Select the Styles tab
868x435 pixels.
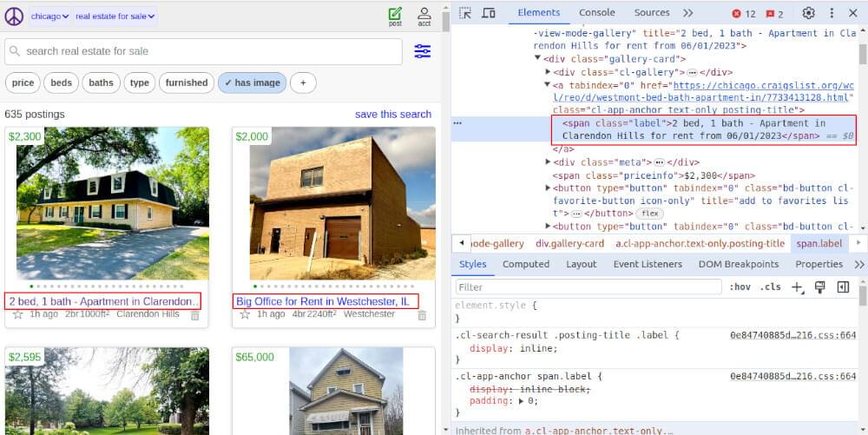coord(473,265)
